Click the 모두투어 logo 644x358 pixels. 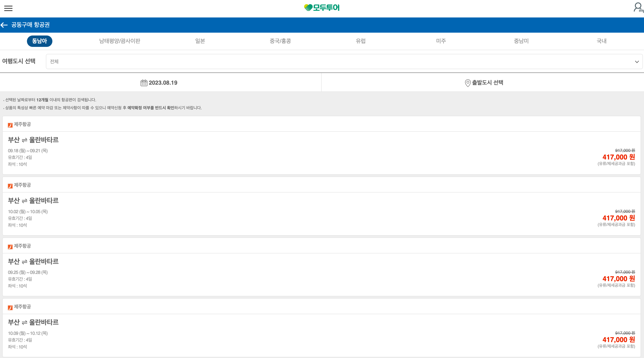pyautogui.click(x=322, y=8)
